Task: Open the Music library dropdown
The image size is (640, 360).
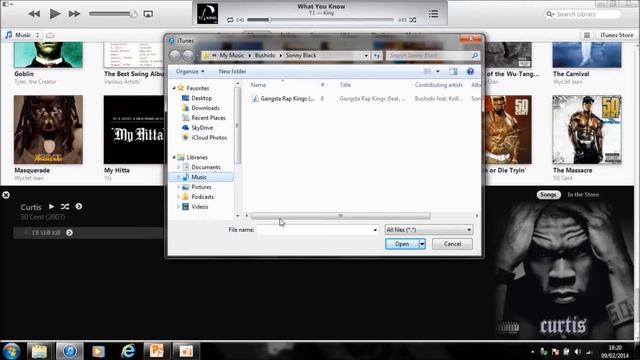Action: coord(22,35)
